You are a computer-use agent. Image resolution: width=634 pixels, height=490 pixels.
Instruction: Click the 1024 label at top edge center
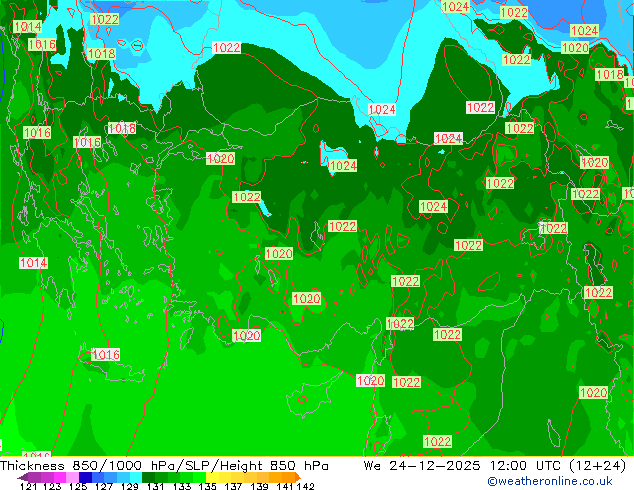(x=455, y=7)
